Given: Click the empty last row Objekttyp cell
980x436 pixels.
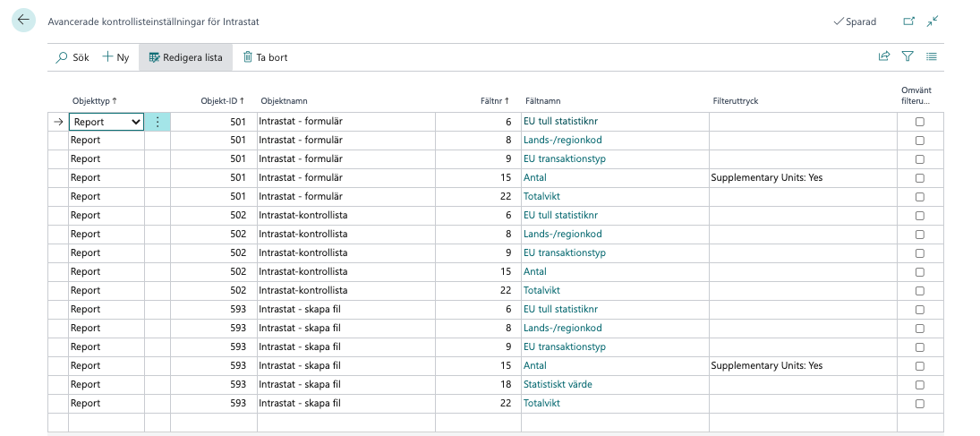Looking at the screenshot, I should 106,422.
